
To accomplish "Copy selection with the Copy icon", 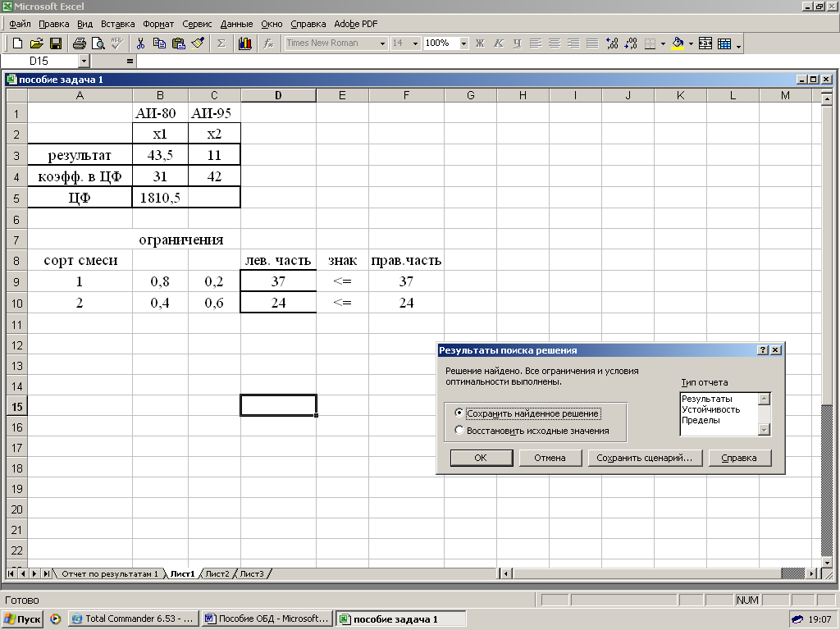I will [159, 43].
